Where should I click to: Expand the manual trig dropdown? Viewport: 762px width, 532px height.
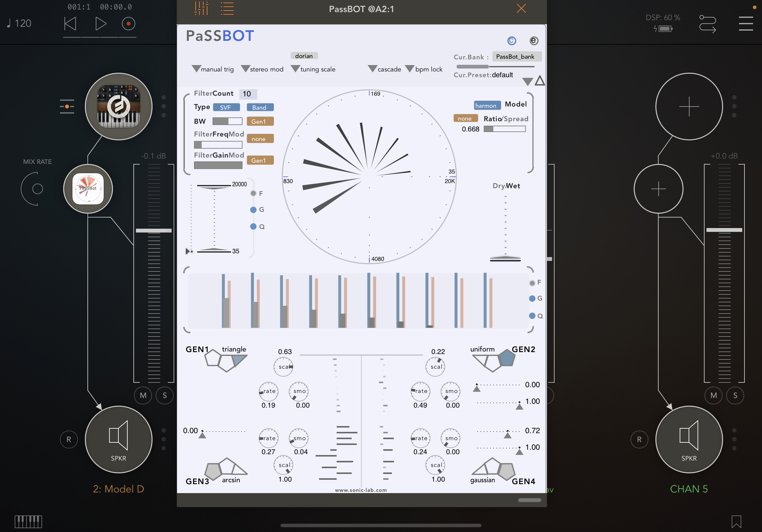click(213, 69)
